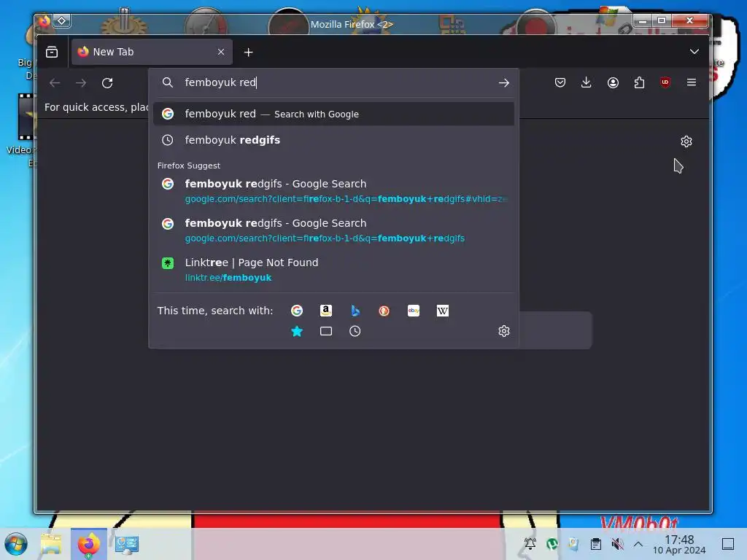This screenshot has width=747, height=560.
Task: Click the pin icon in title bar
Action: tap(62, 21)
